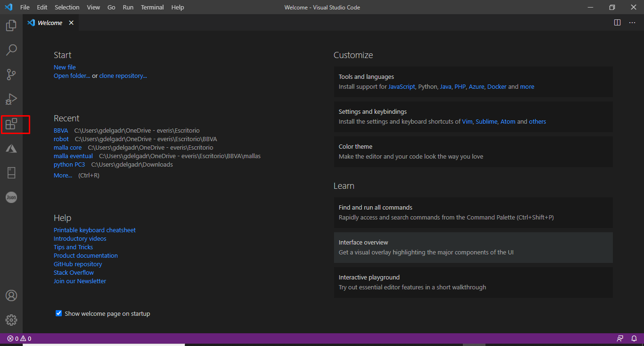Open the Source Control view icon

tap(11, 75)
